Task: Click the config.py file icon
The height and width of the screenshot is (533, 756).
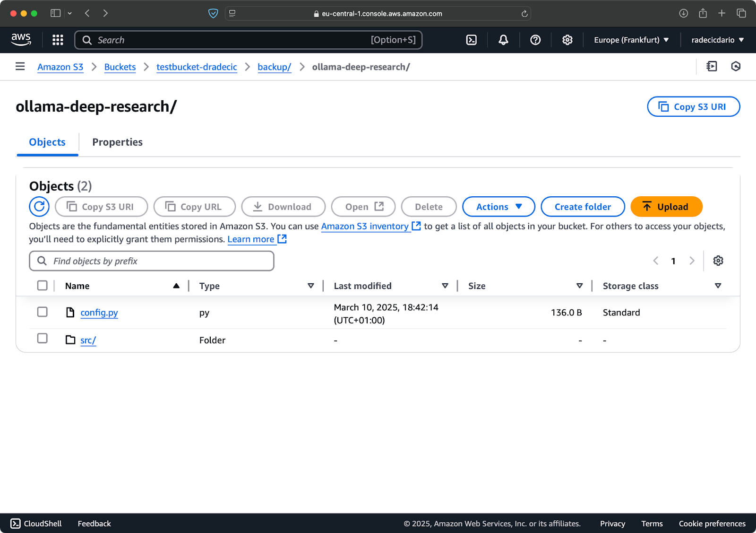Action: coord(70,312)
